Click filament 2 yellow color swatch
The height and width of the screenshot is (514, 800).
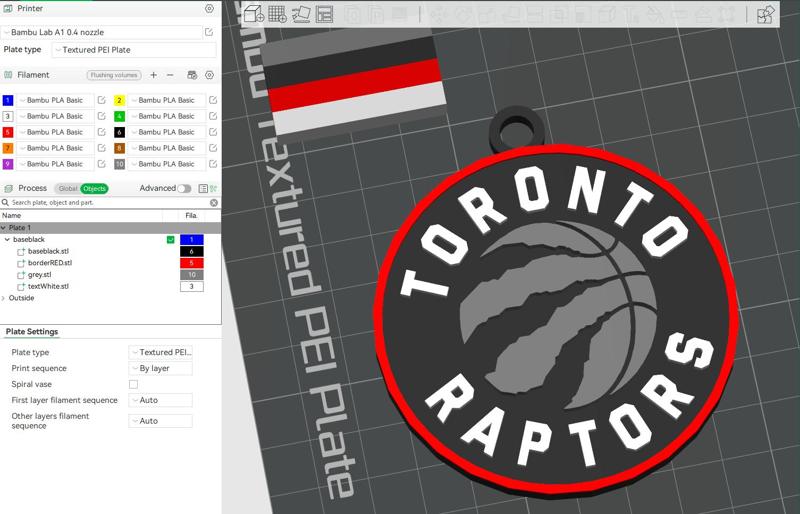pyautogui.click(x=119, y=101)
